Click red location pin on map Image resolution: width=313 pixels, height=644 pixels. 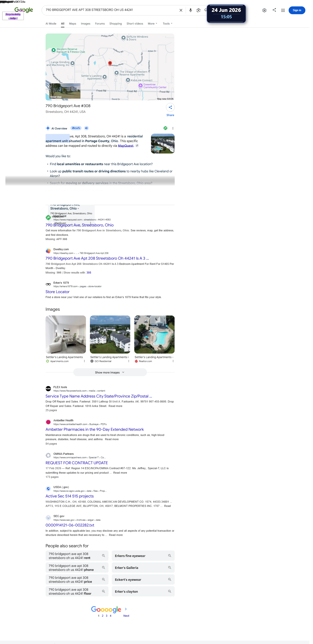pos(111,64)
